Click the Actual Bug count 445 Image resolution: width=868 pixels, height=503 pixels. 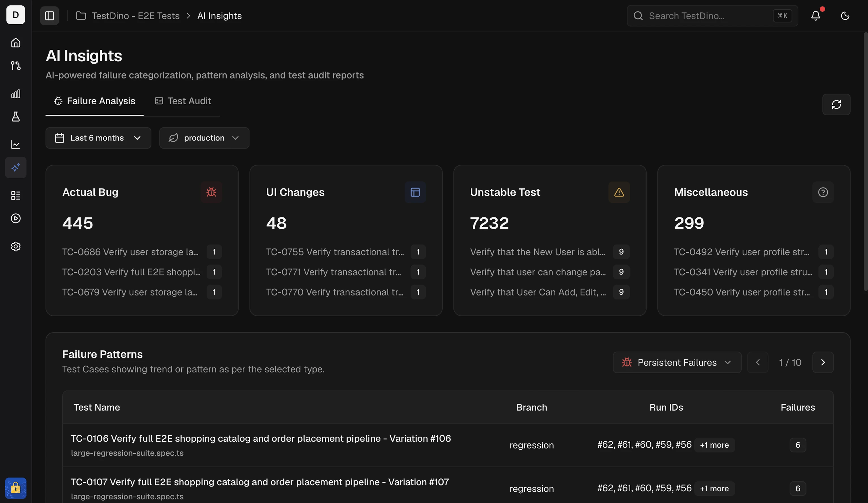point(77,223)
